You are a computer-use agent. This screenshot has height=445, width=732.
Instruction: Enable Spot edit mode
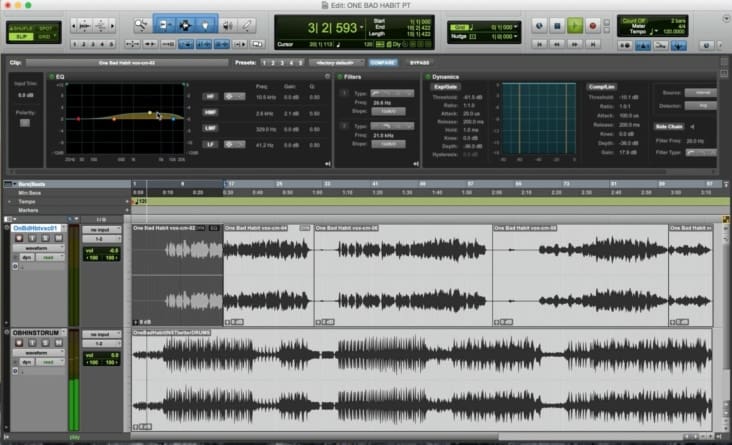(x=45, y=28)
